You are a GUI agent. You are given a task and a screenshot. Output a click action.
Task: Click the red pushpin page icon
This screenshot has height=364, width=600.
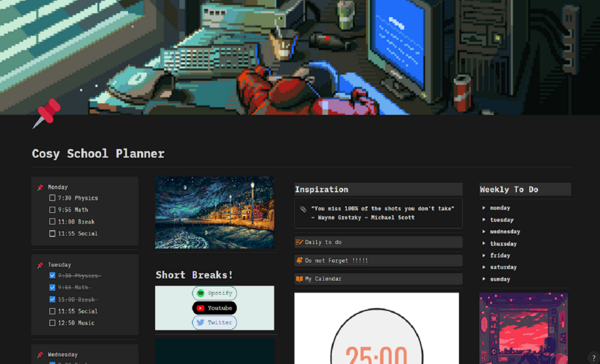47,113
